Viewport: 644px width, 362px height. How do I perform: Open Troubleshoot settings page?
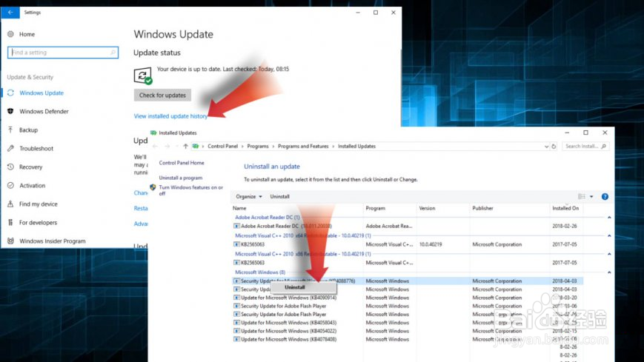click(x=36, y=149)
